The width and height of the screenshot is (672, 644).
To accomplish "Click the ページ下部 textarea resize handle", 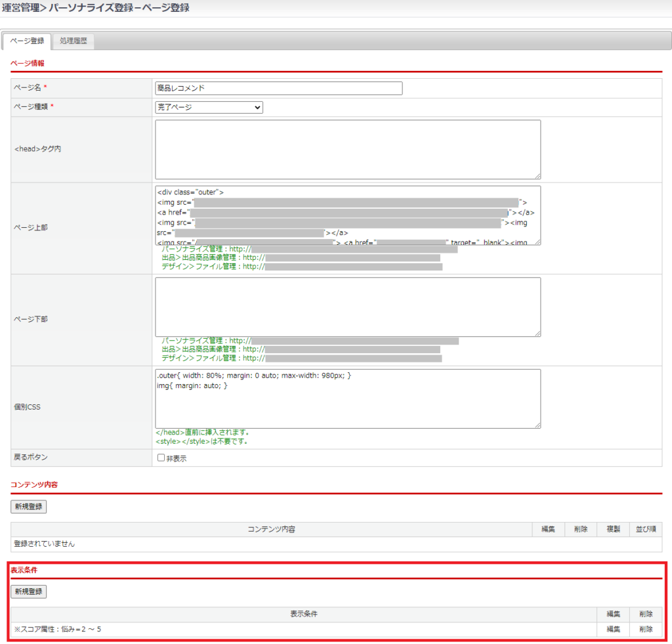I will [x=537, y=333].
